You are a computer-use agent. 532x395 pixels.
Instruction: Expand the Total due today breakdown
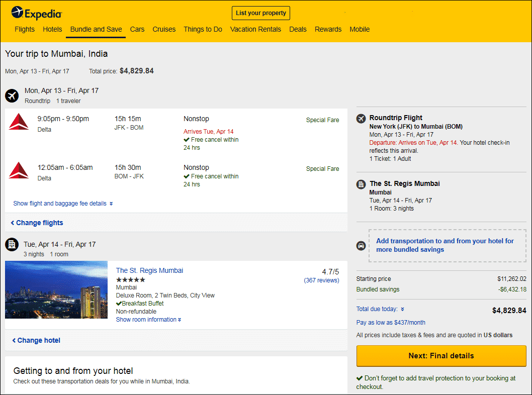(380, 309)
